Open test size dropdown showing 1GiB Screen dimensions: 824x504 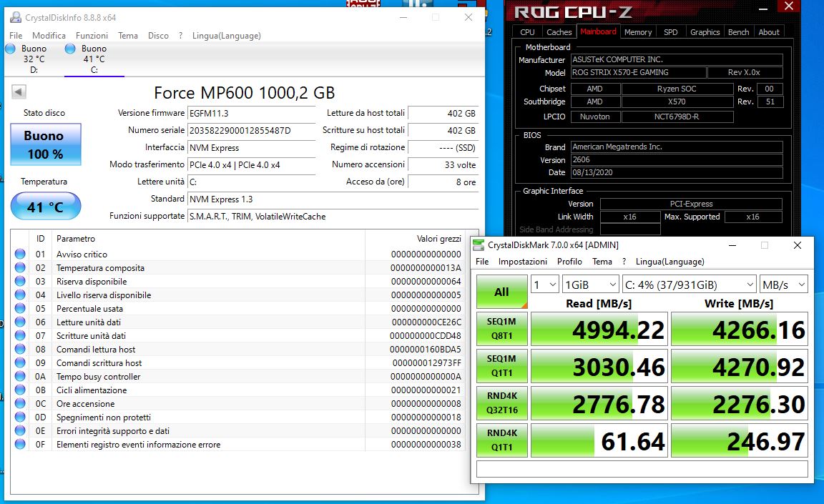[x=590, y=285]
